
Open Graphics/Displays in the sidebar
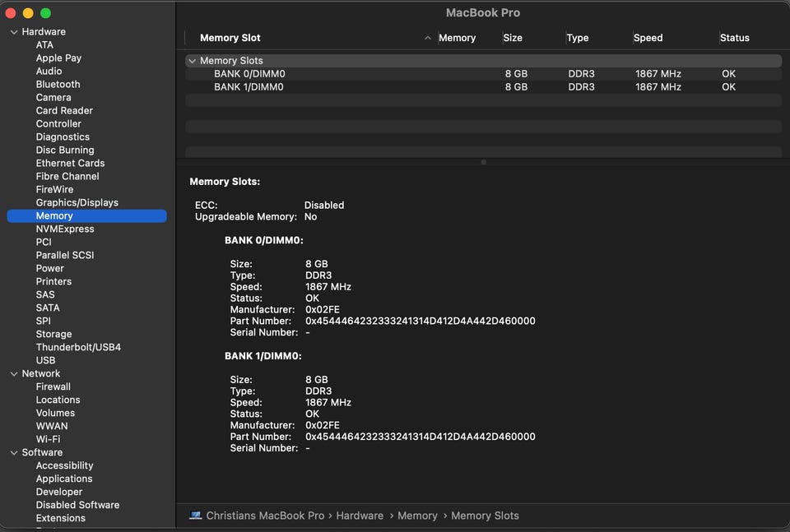[x=77, y=203]
